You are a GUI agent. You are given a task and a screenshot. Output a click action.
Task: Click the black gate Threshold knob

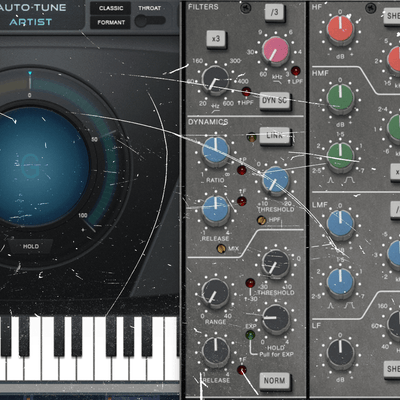[x=275, y=263]
